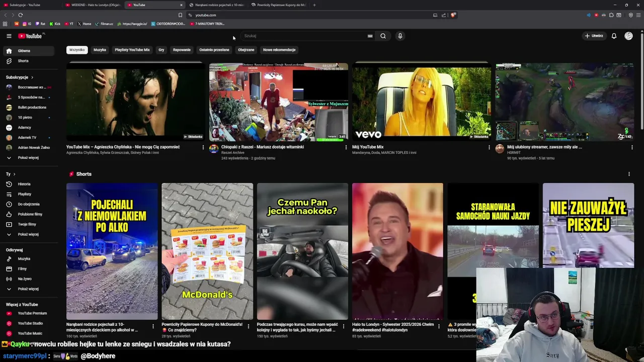This screenshot has width=644, height=362.
Task: Start voice search with microphone icon
Action: click(400, 36)
